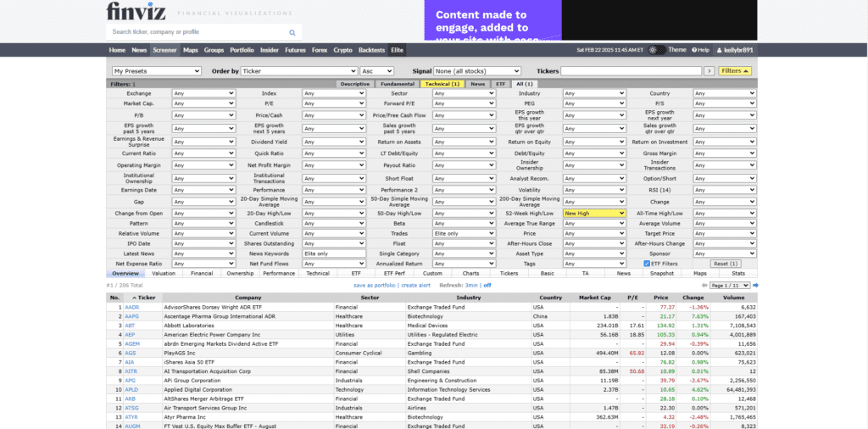Open the Futures nav item
Screen dimensions: 868x429
(x=295, y=50)
